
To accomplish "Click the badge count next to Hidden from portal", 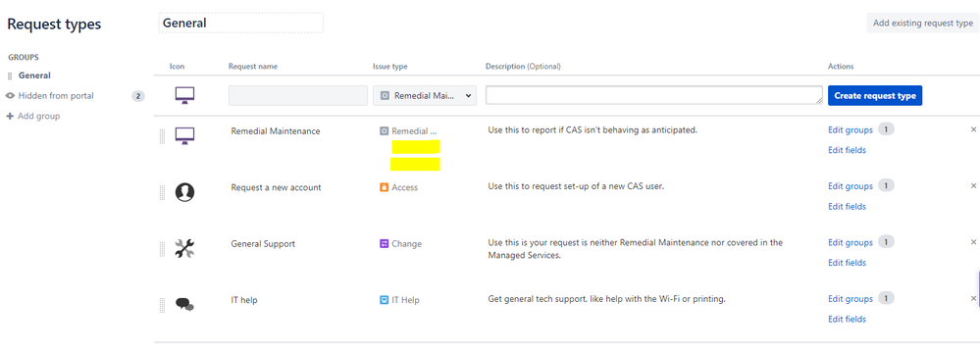I will [x=138, y=96].
